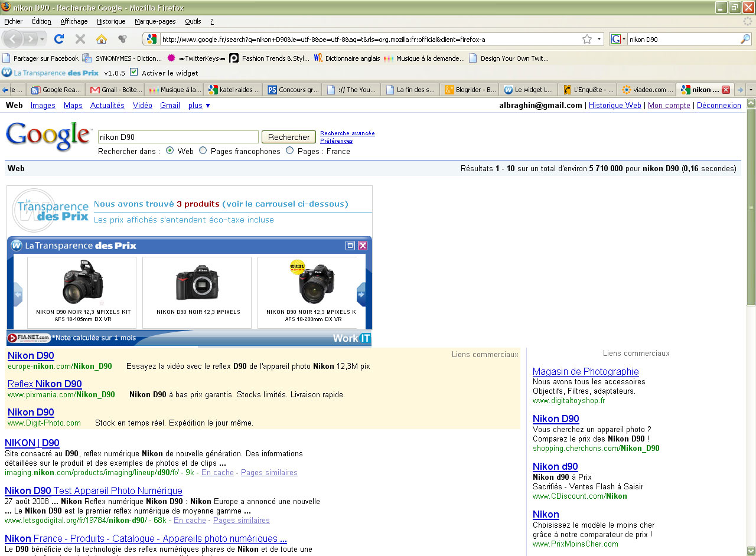The image size is (756, 556).
Task: Click the Reload page toolbar icon
Action: [58, 39]
